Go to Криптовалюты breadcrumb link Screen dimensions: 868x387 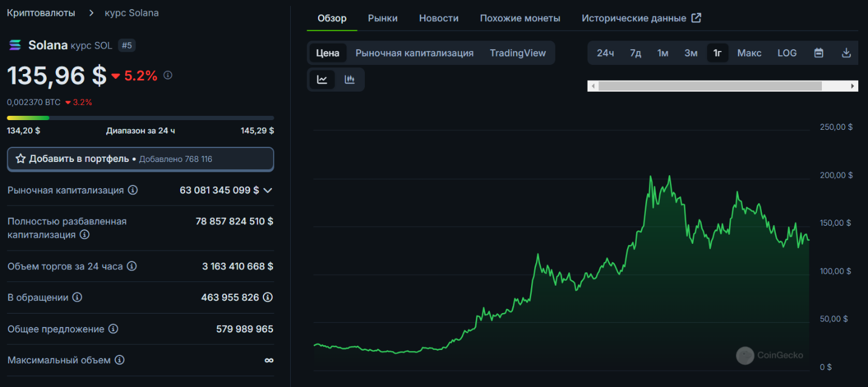41,13
